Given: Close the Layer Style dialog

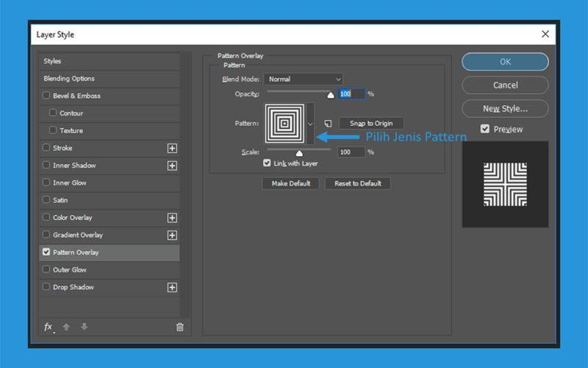Looking at the screenshot, I should click(x=545, y=34).
